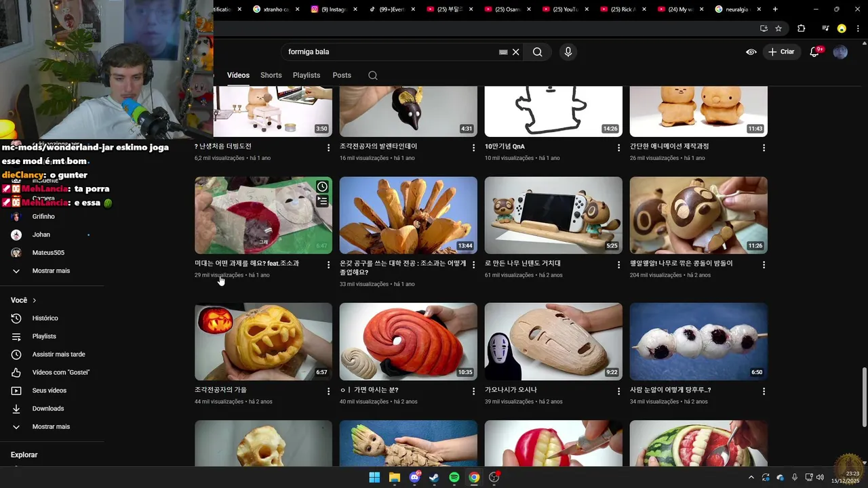Play the wooden No-Face mask thumbnail
This screenshot has height=488, width=868.
coord(553,342)
